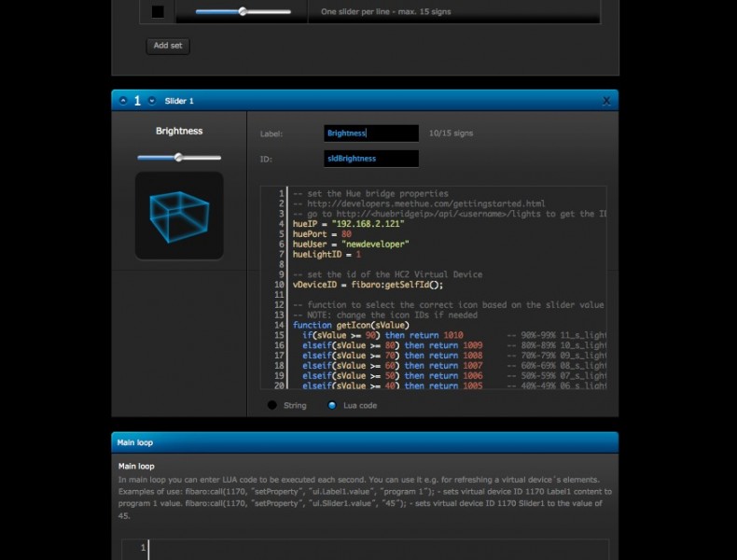737x560 pixels.
Task: Tick the checkbox next to the top slider row
Action: point(158,11)
